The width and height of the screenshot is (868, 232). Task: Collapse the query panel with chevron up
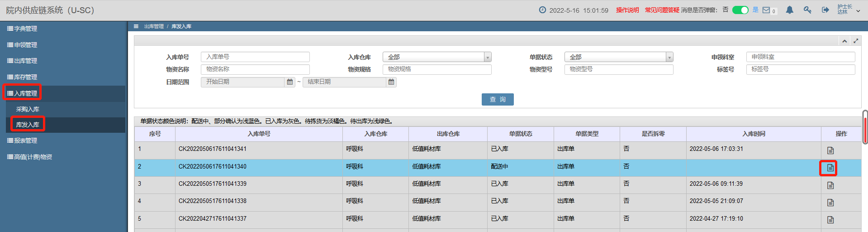pos(844,41)
